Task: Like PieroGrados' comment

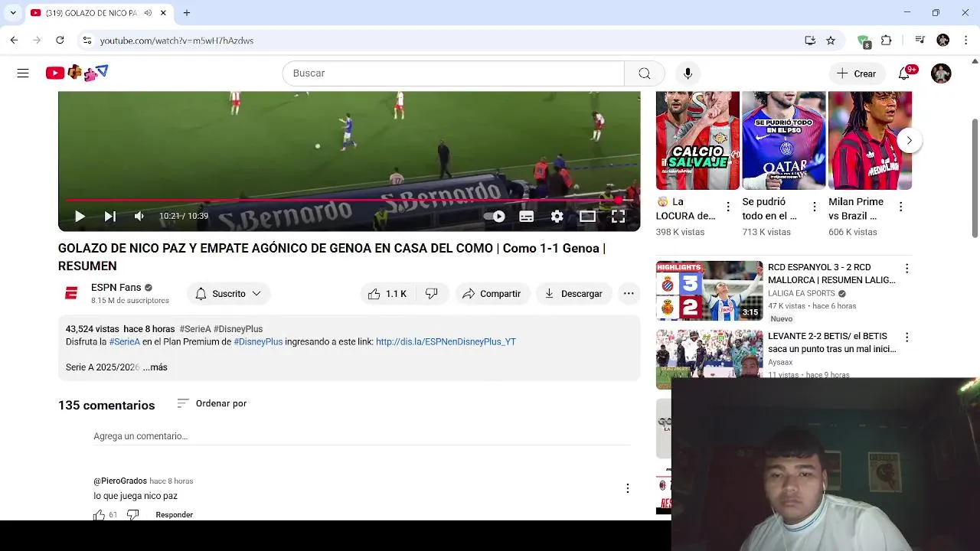Action: 99,515
